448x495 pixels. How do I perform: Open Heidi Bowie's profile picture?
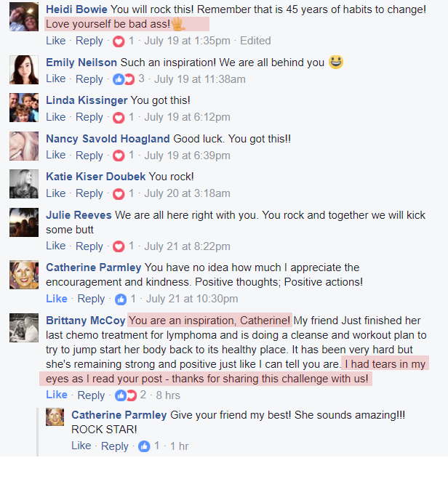click(24, 17)
